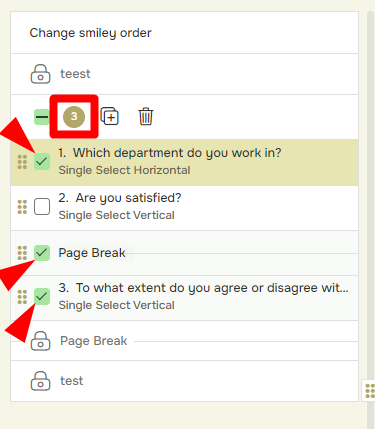Image resolution: width=375 pixels, height=429 pixels.
Task: Click drag handle of 'Which department' question
Action: [x=22, y=162]
